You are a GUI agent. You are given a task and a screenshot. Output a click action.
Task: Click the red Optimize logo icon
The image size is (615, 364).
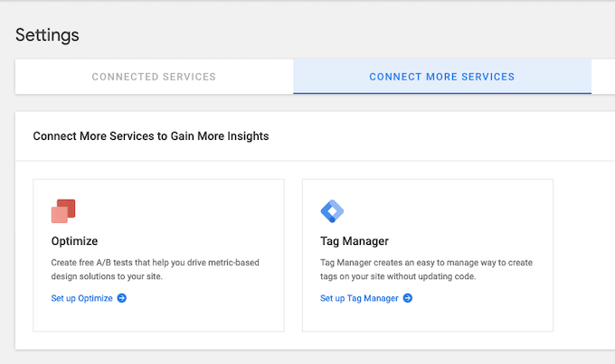coord(63,211)
